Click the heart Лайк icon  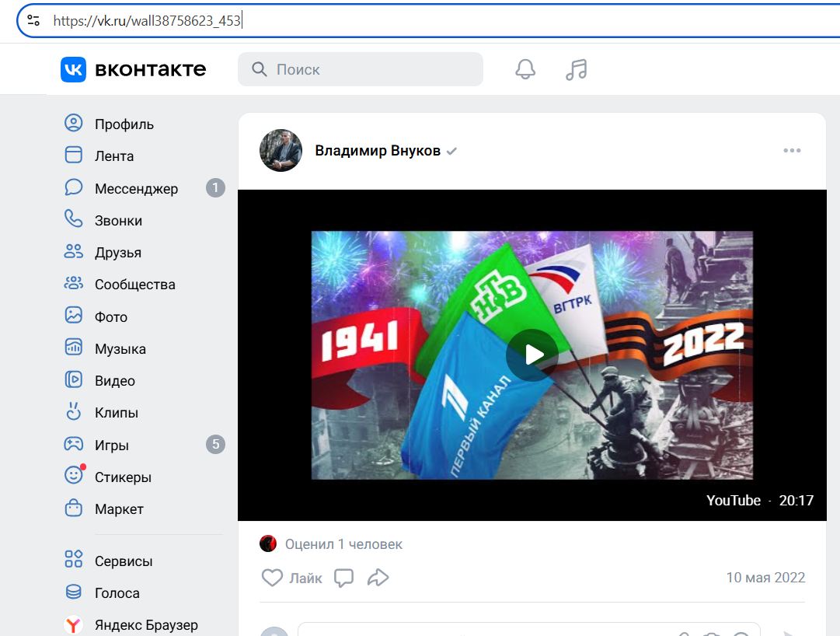(272, 578)
